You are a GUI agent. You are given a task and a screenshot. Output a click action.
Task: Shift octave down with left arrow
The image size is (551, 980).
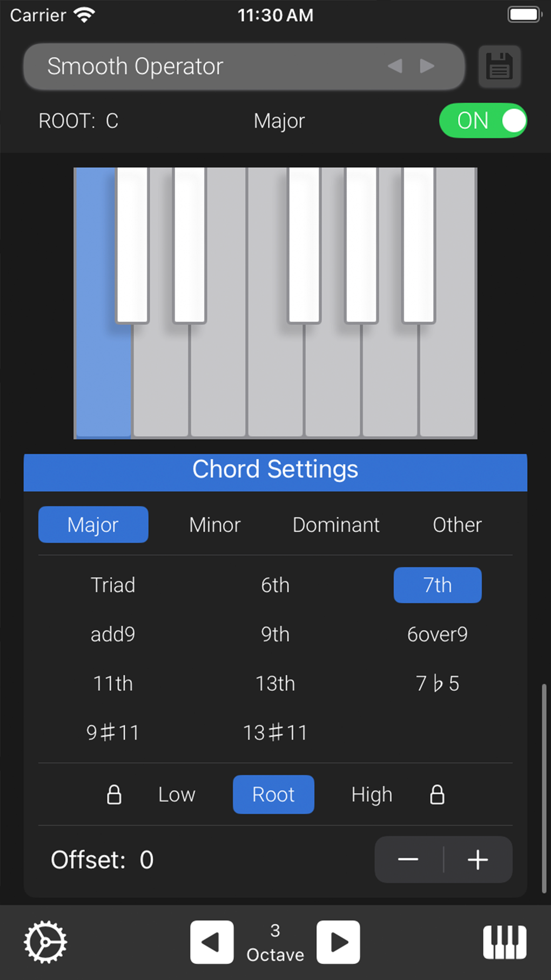point(212,942)
